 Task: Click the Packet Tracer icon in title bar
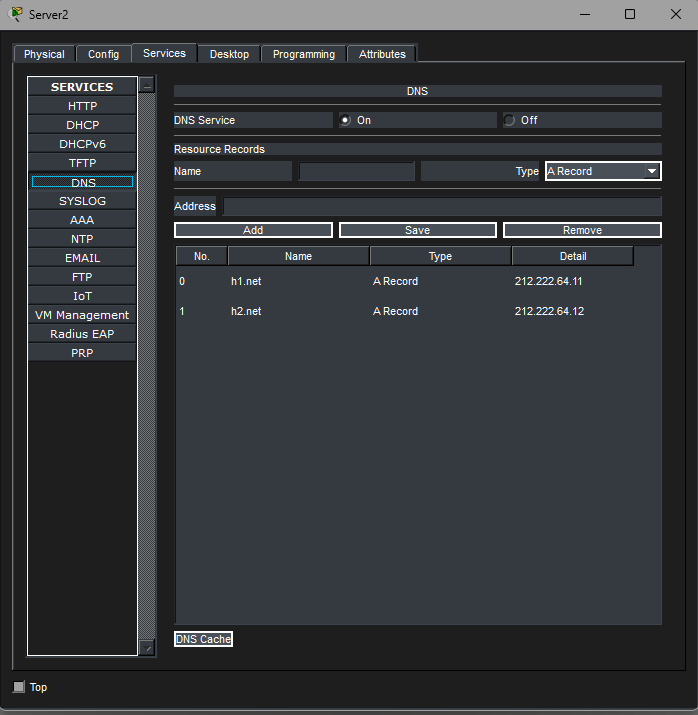tap(15, 14)
